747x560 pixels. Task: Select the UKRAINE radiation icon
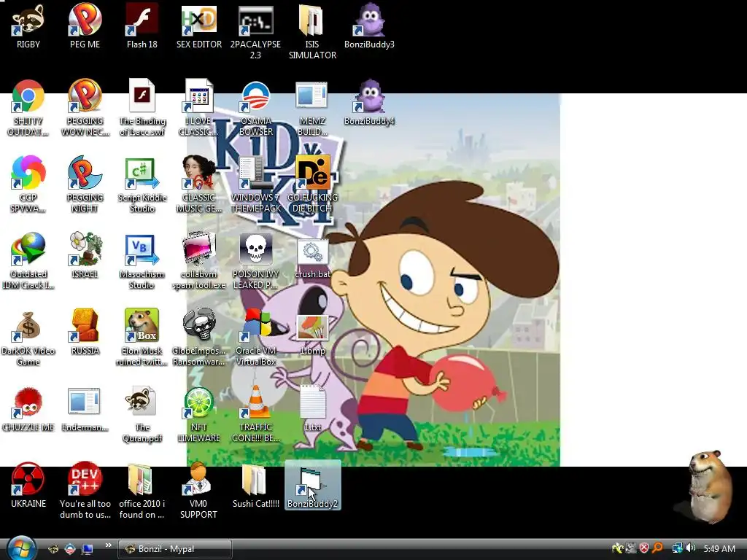point(28,486)
